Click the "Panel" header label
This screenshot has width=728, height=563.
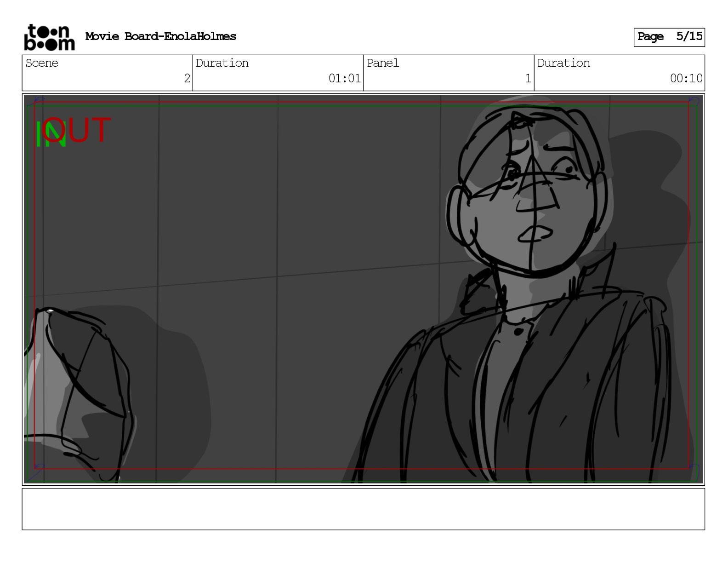[x=383, y=63]
